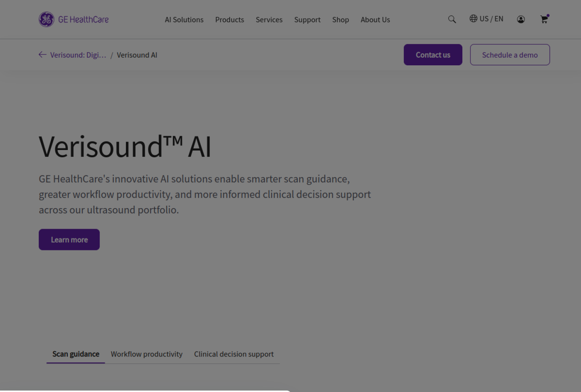This screenshot has width=581, height=392.
Task: Click the GE HealthCare logo
Action: pos(74,19)
